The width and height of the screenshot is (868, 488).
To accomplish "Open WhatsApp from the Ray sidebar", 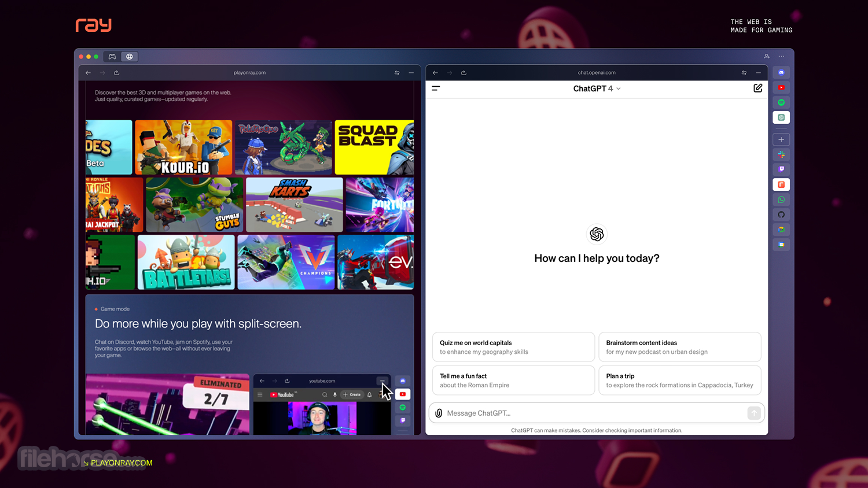I will 781,199.
